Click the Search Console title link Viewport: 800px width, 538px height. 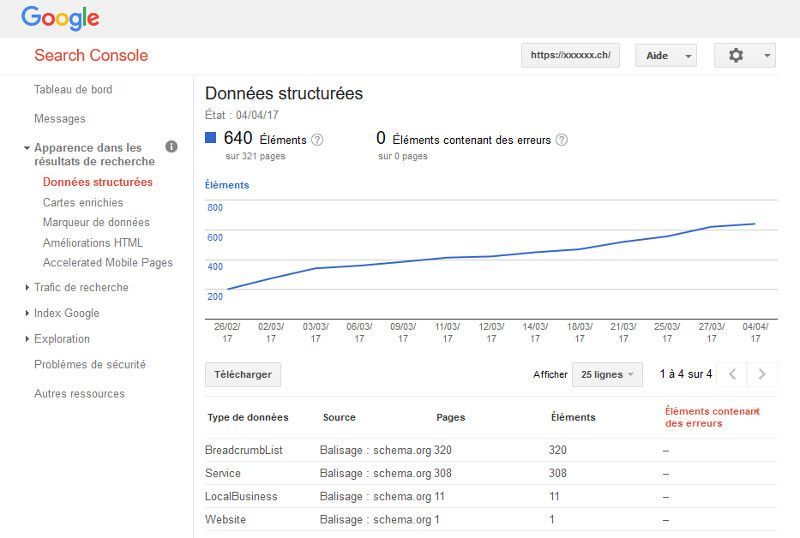tap(91, 55)
